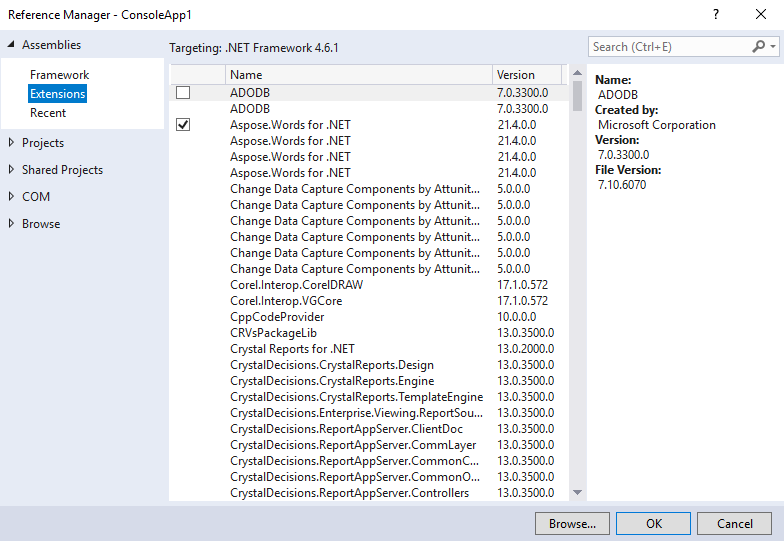
Task: Open the help question mark button
Action: [716, 14]
